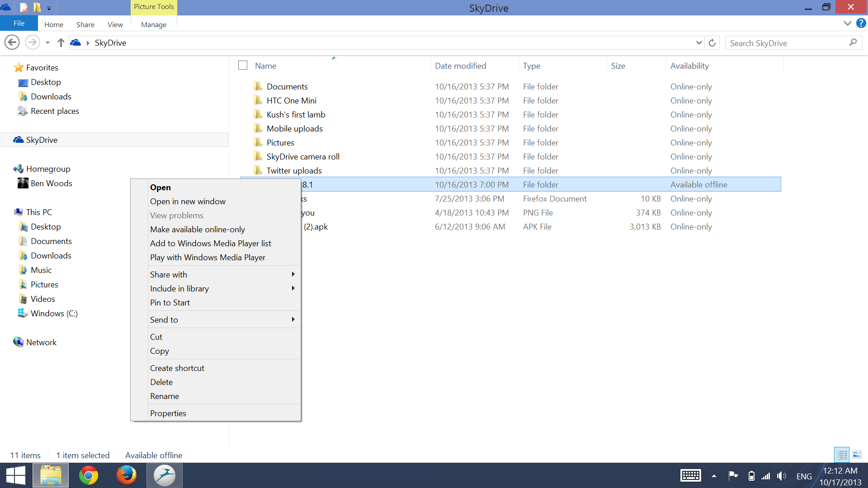Switch to Details view layout
This screenshot has width=868, height=488.
click(842, 455)
